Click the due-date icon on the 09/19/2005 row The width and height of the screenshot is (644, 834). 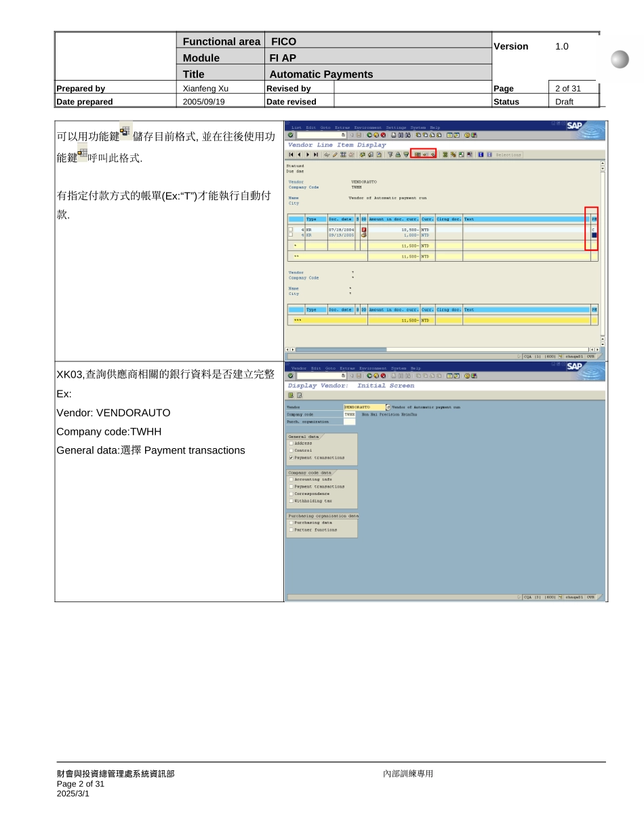tap(364, 235)
